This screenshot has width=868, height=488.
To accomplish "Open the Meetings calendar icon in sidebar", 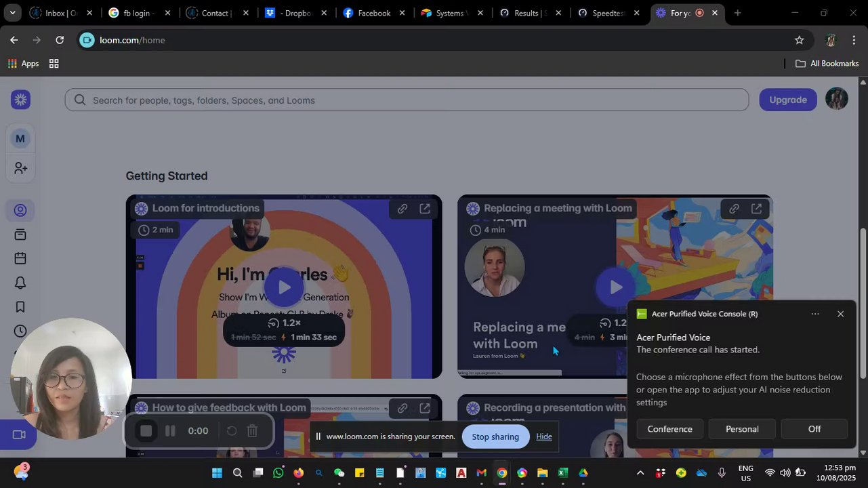I will click(x=20, y=258).
